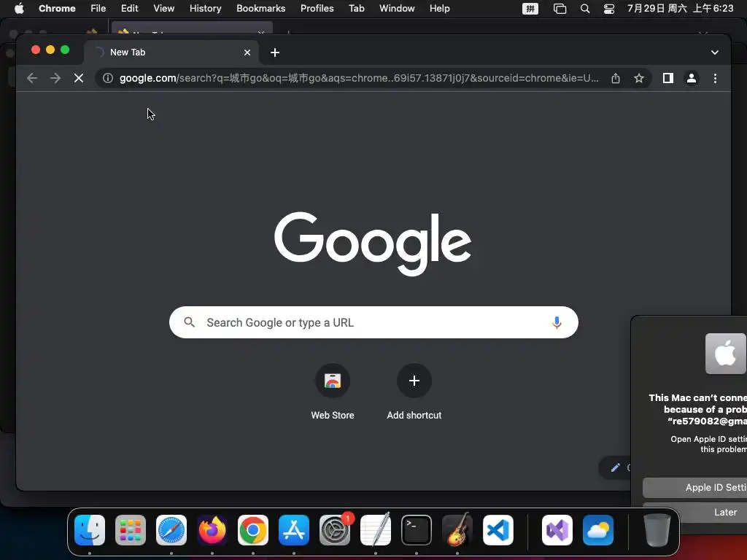This screenshot has height=560, width=747.
Task: Open the History menu
Action: [x=205, y=9]
